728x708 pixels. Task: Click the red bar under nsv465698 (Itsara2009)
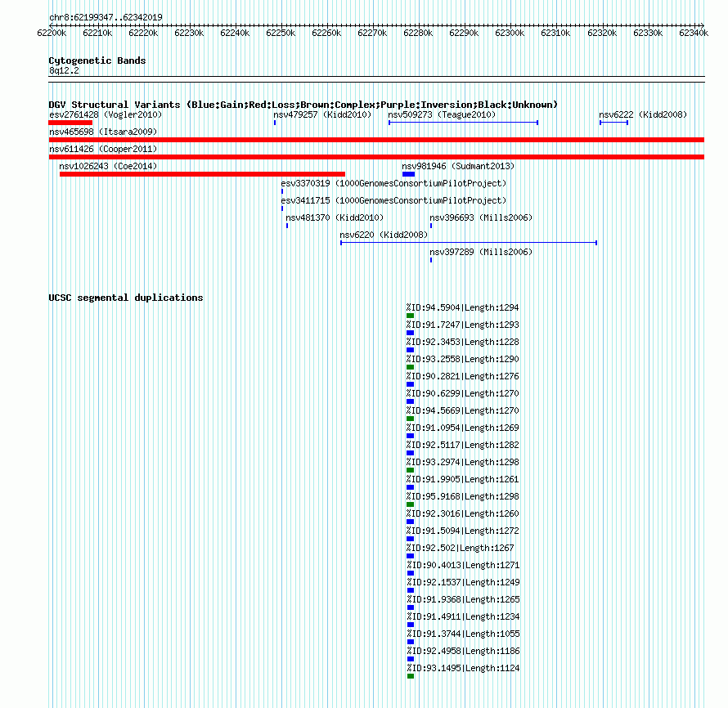click(x=376, y=140)
